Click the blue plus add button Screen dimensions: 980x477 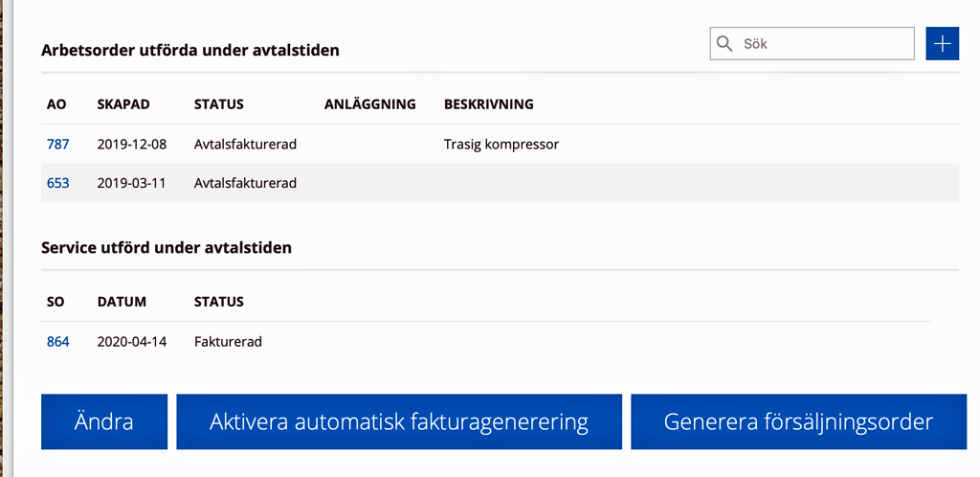pos(942,44)
